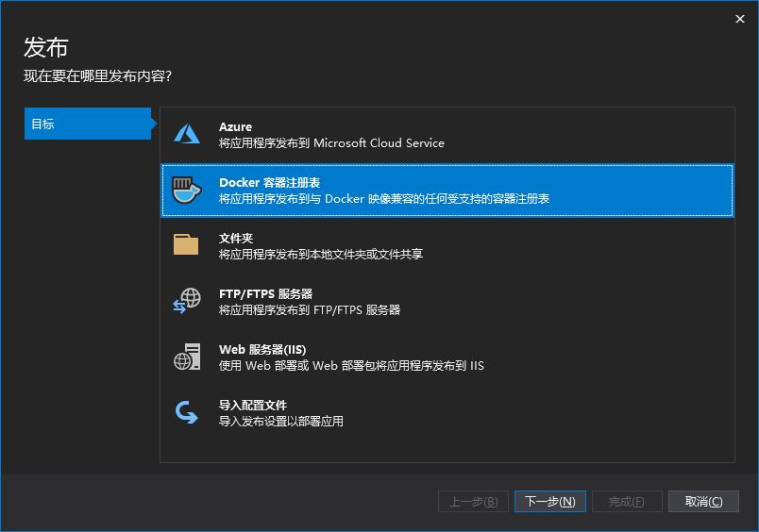
Task: Click the 完成(F) button
Action: point(627,501)
